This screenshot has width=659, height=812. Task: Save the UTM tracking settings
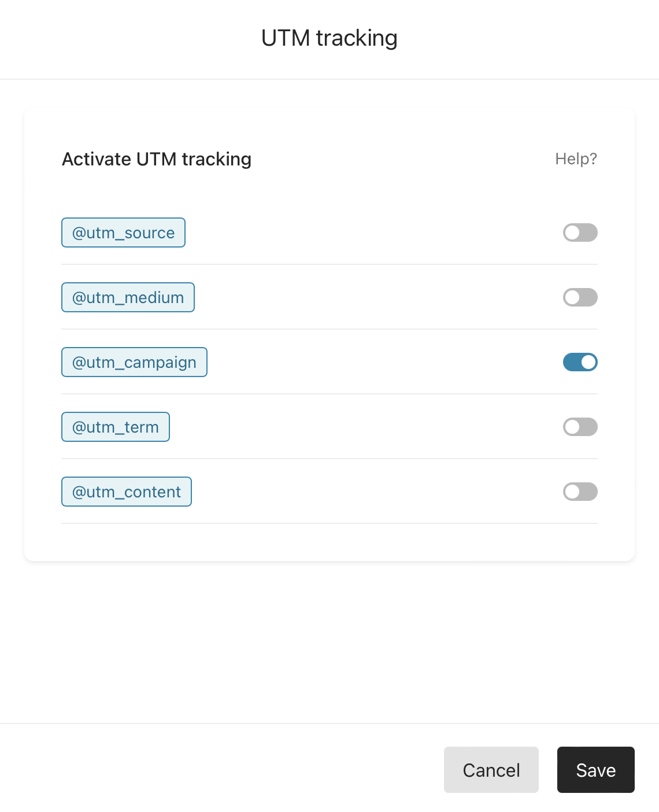tap(596, 770)
